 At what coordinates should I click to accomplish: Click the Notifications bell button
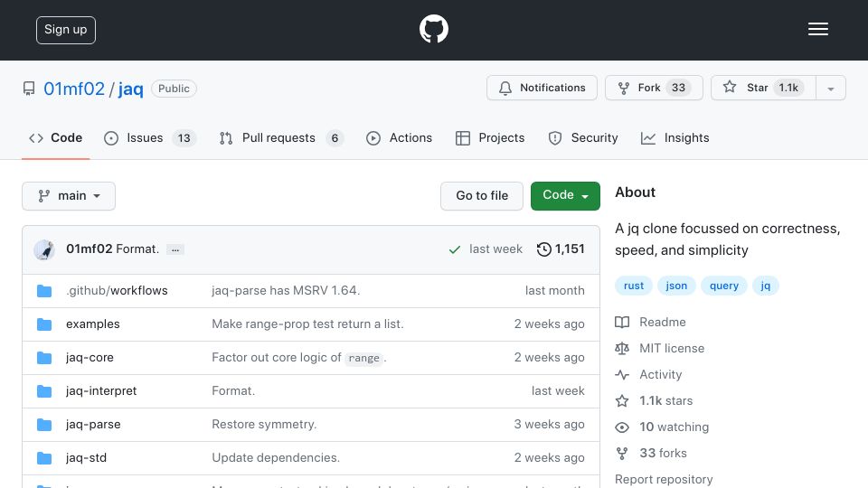(542, 88)
